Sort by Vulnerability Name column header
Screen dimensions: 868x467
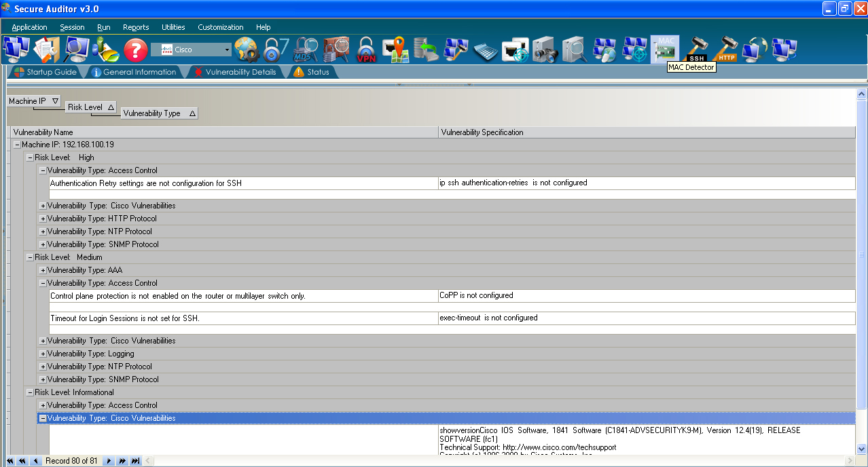(225, 132)
